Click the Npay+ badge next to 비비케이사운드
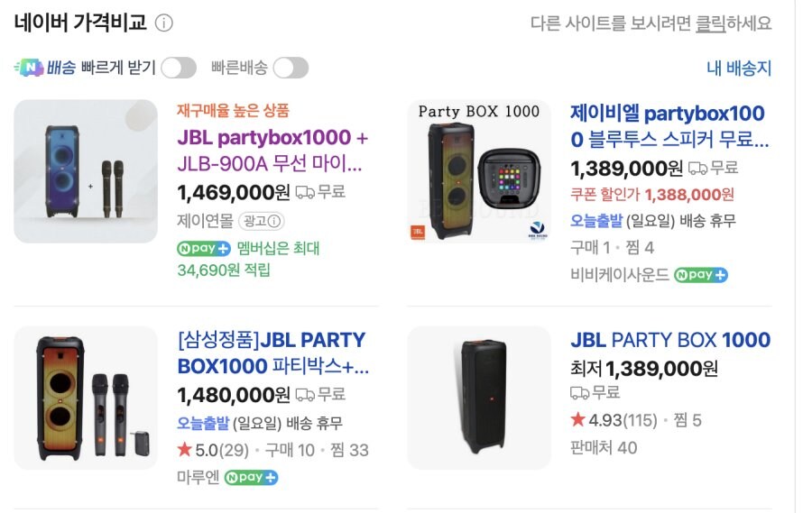This screenshot has height=513, width=812. (701, 275)
